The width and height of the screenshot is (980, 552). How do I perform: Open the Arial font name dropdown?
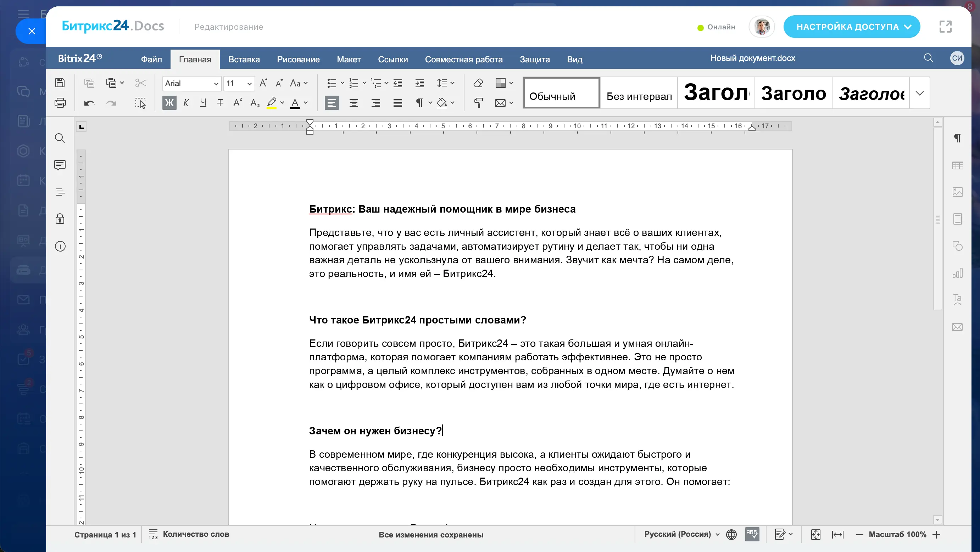pyautogui.click(x=216, y=84)
